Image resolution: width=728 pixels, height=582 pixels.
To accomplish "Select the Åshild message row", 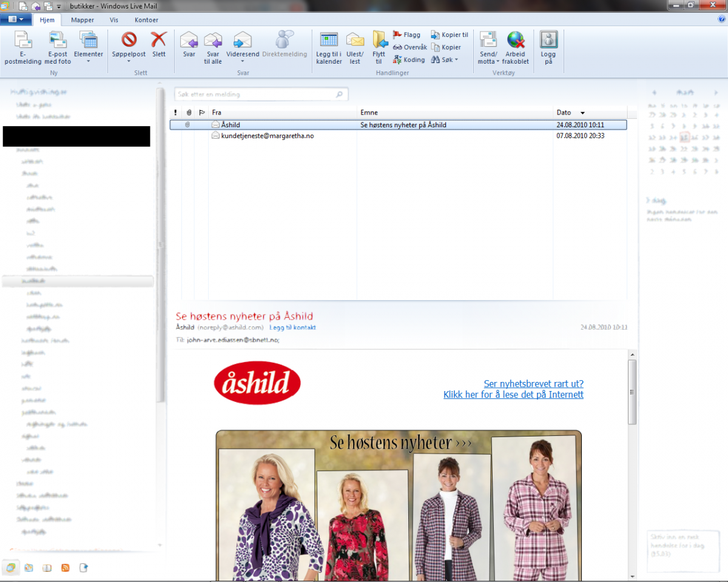I will tap(398, 125).
